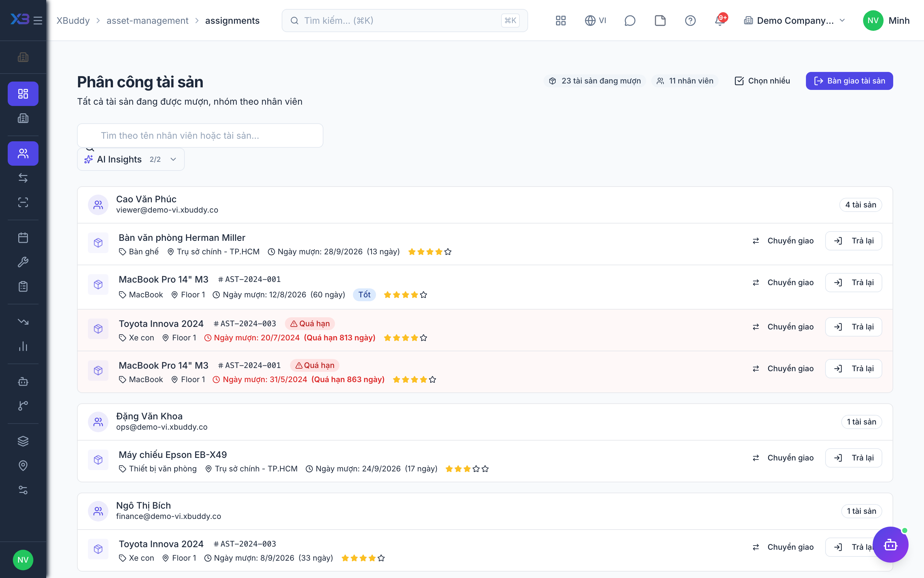Open the chat bubble icon in top bar
This screenshot has height=578, width=924.
[x=629, y=20]
